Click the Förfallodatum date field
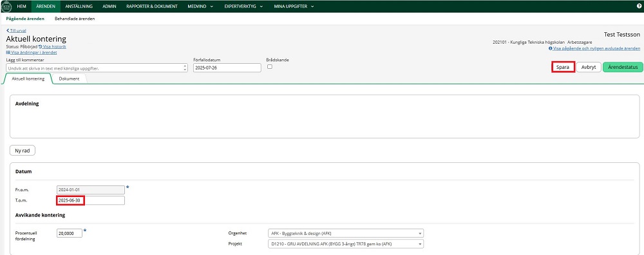 [227, 68]
